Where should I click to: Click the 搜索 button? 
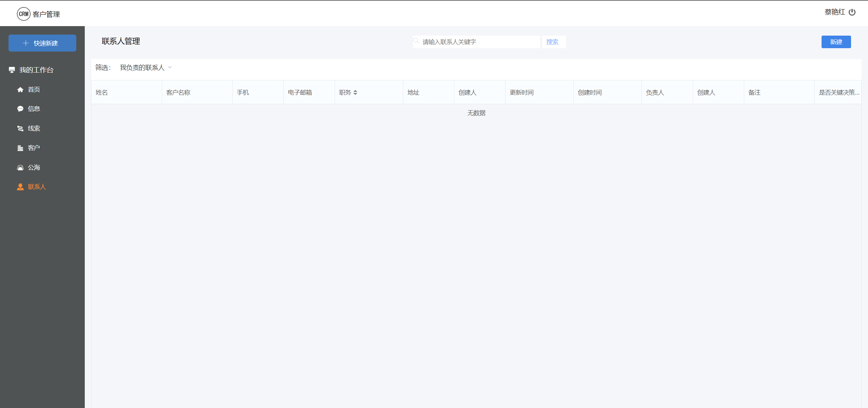(x=552, y=42)
